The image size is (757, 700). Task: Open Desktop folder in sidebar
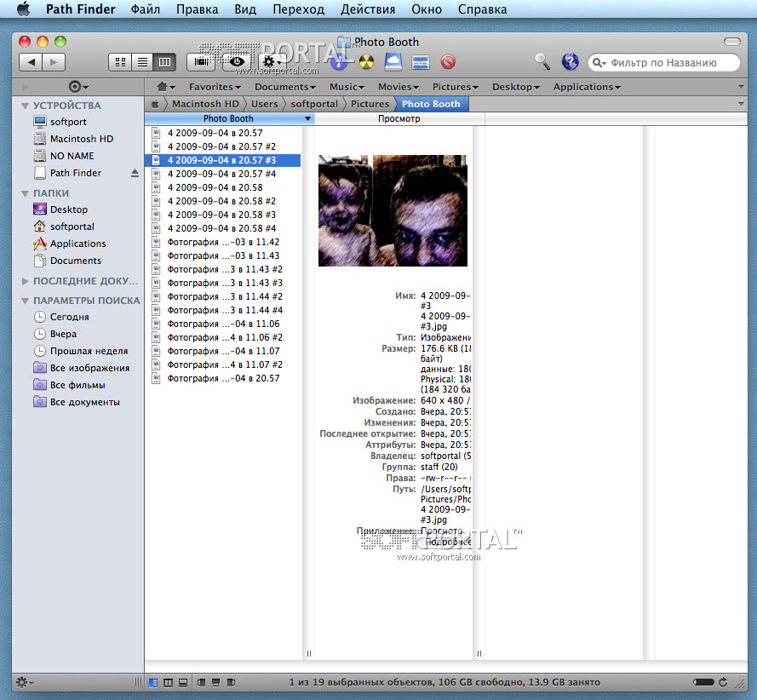pos(69,209)
